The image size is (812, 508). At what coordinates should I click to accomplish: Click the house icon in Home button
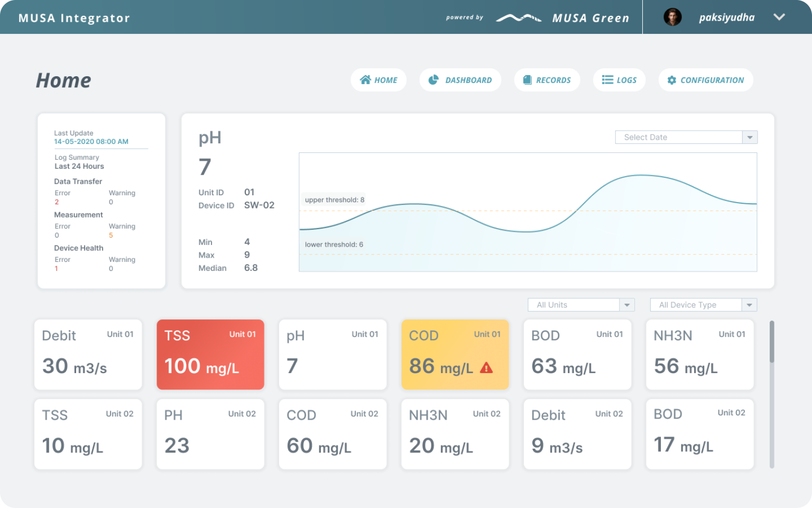[x=365, y=80]
